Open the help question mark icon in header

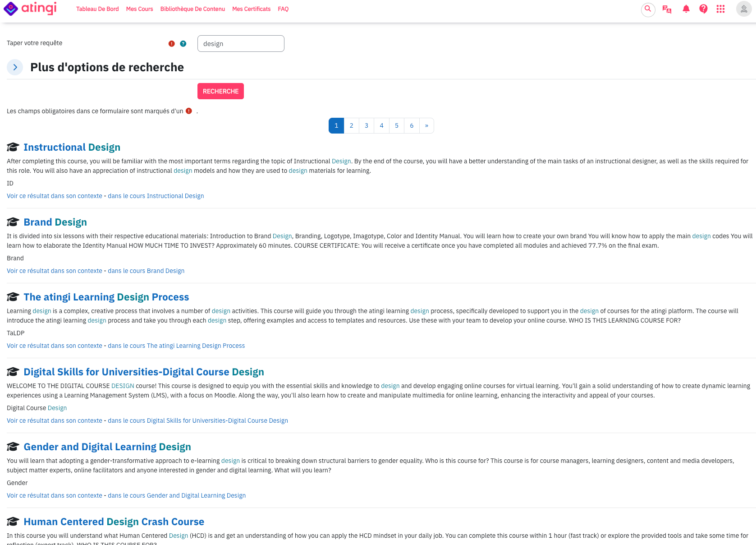click(703, 9)
